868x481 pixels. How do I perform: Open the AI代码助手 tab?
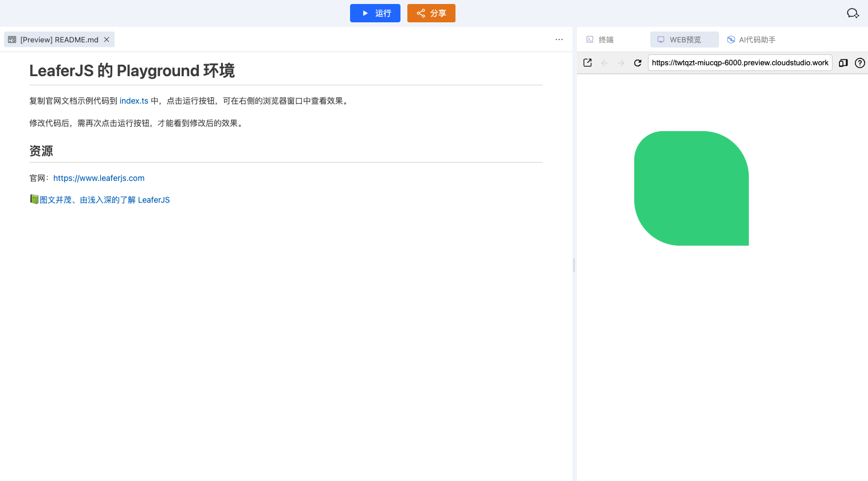coord(751,40)
